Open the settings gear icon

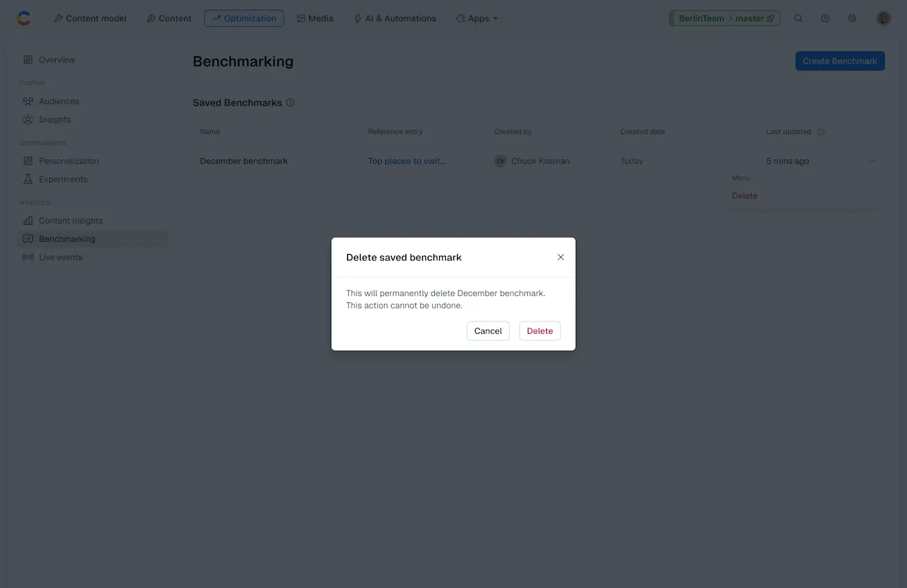point(852,18)
